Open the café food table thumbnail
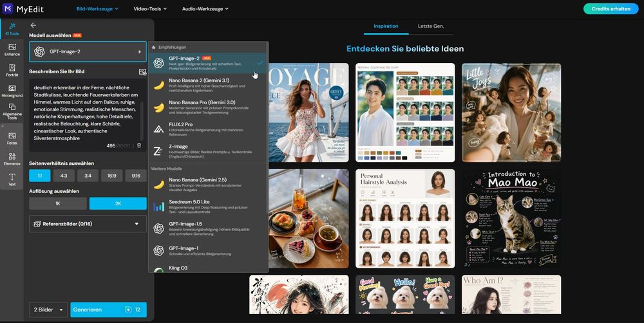644x323 pixels. (x=308, y=218)
